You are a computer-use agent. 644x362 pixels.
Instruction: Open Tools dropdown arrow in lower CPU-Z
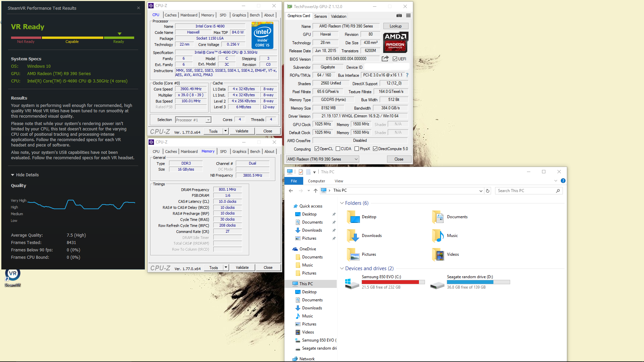click(226, 267)
